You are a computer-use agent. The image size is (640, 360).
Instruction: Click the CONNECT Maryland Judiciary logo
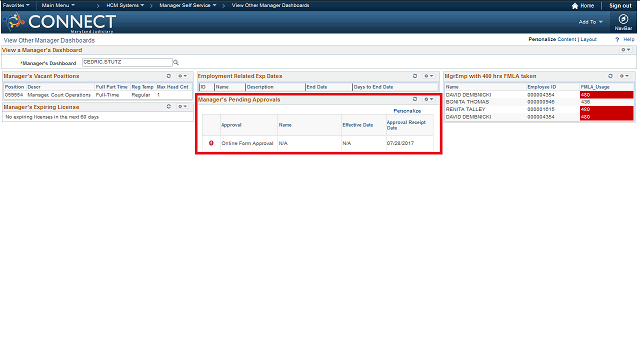click(x=60, y=22)
